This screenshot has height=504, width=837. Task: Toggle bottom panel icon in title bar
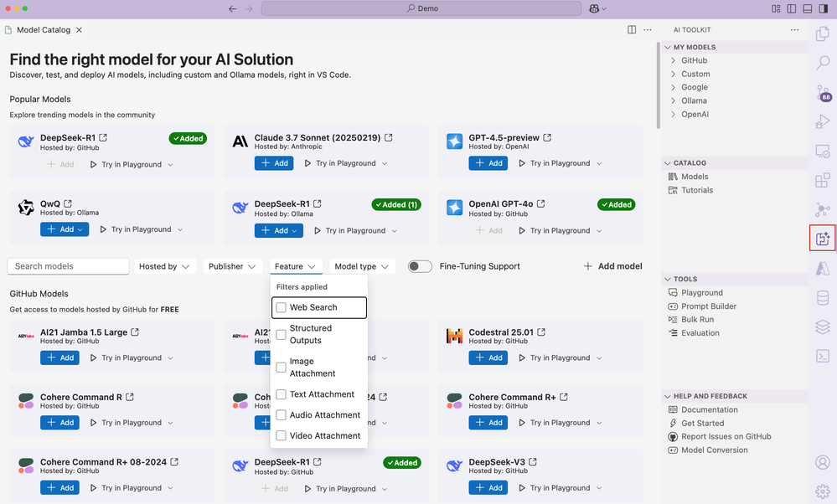coord(808,8)
